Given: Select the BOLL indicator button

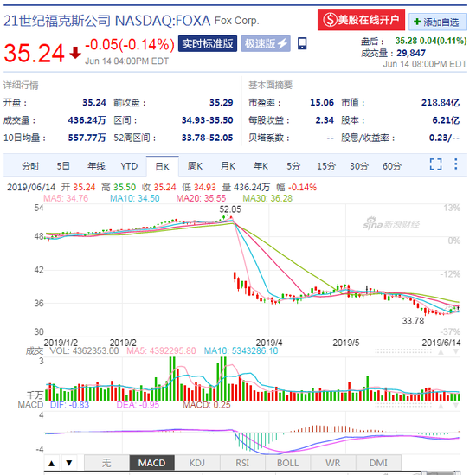Looking at the screenshot, I should tap(287, 463).
